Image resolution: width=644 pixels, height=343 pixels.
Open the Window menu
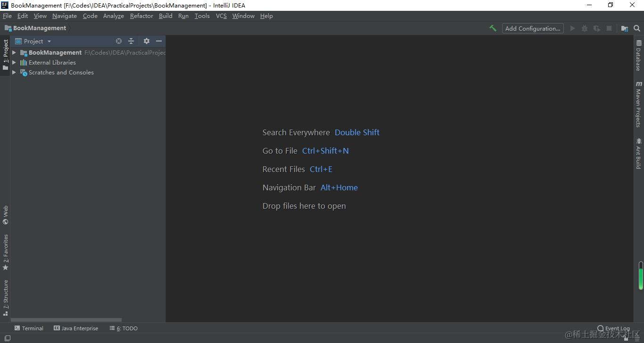click(x=243, y=16)
